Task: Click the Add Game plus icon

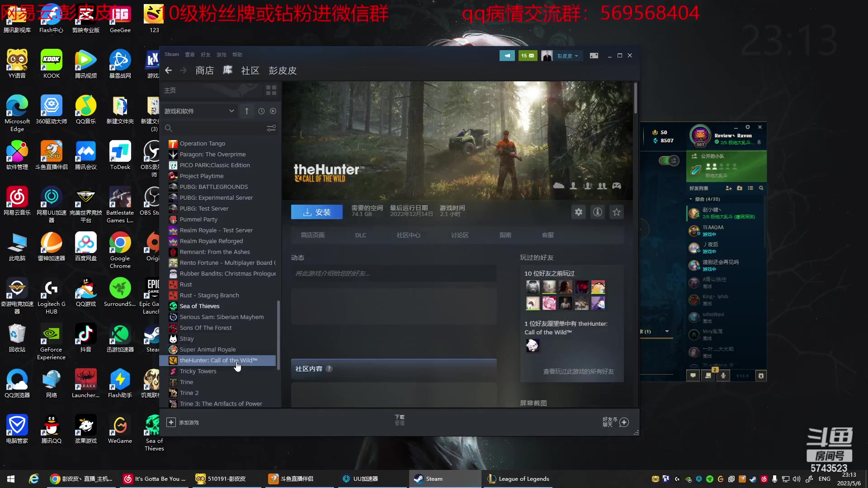Action: (171, 422)
